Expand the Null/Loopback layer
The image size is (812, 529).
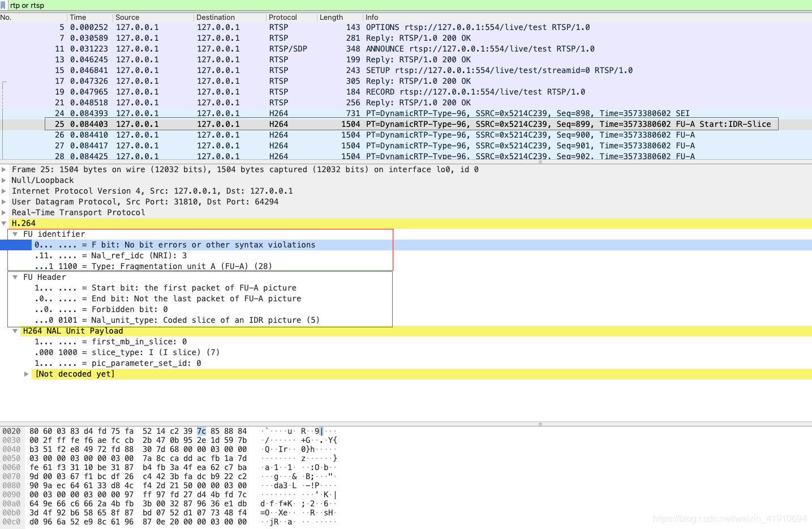click(4, 180)
